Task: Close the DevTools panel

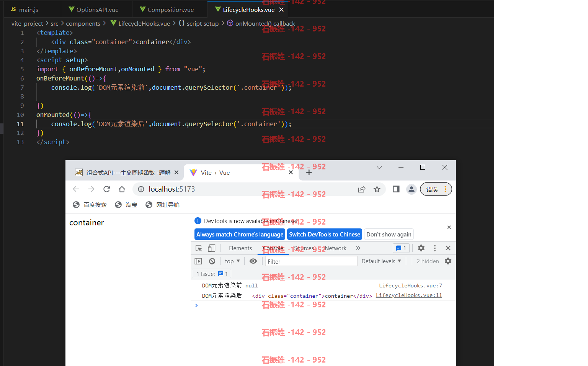Action: (x=448, y=248)
